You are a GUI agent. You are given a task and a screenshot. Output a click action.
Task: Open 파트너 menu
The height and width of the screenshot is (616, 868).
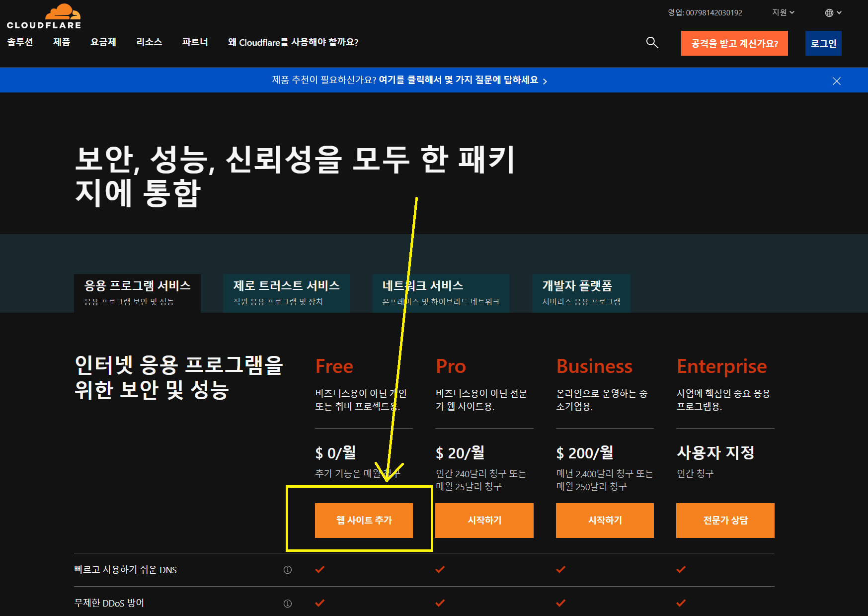[195, 42]
